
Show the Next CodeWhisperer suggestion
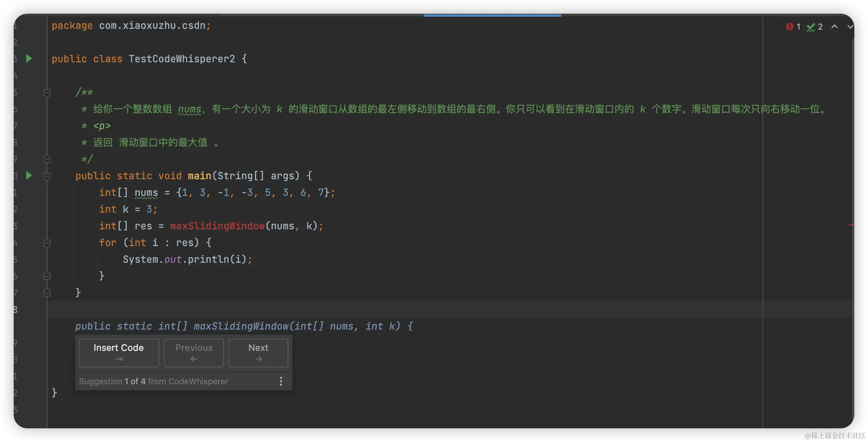tap(258, 353)
